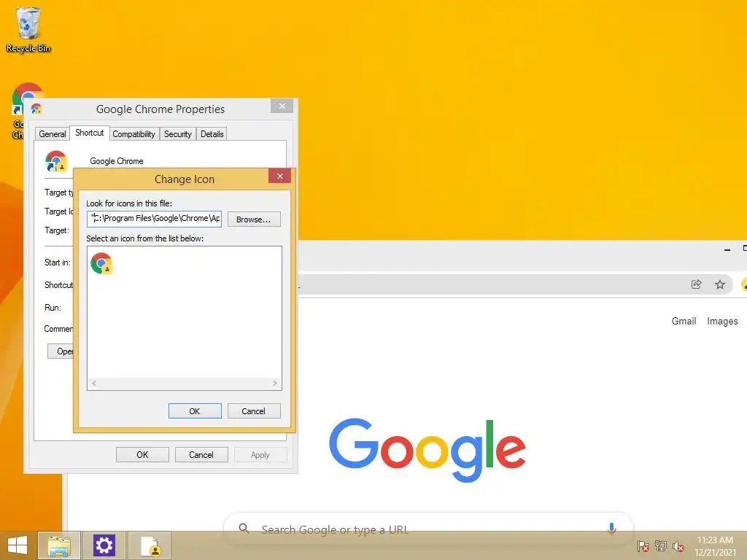Click the icon file path input field

point(155,219)
